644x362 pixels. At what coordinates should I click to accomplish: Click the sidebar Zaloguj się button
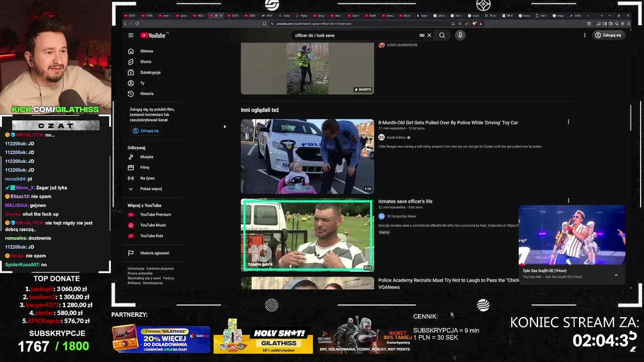pos(145,131)
